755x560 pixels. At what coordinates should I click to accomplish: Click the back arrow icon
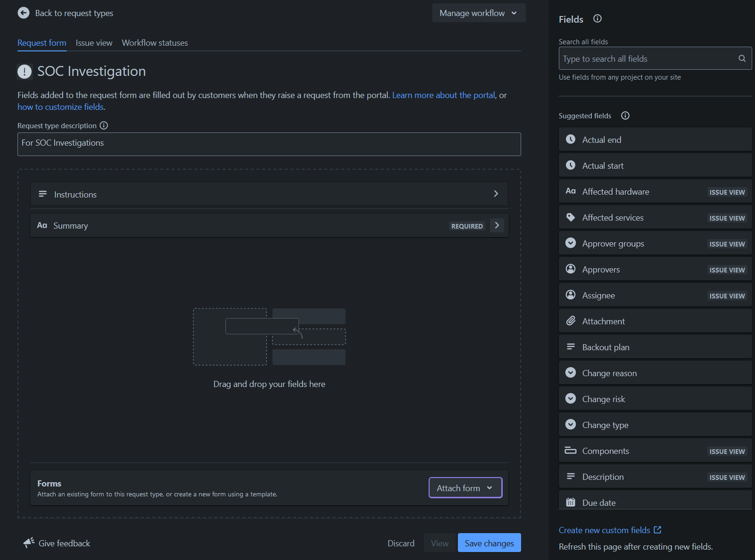(24, 13)
